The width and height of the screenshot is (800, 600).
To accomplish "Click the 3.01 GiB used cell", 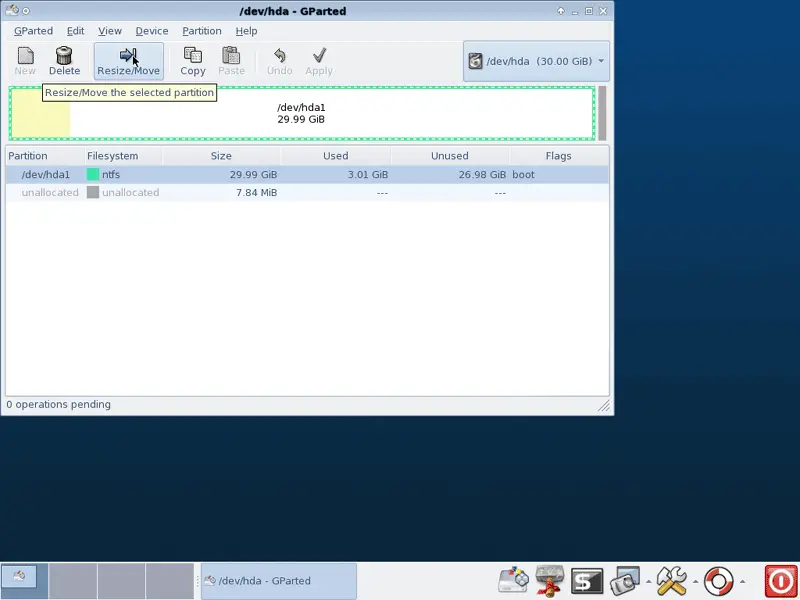I will (368, 174).
